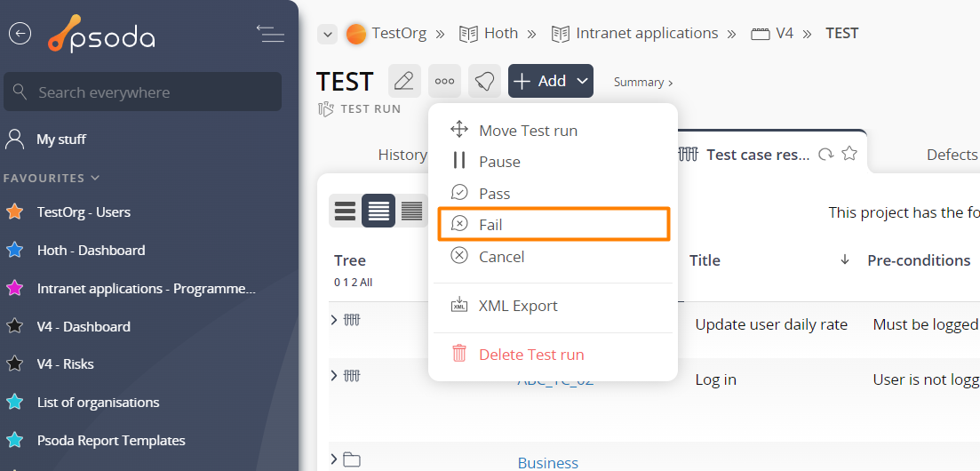The image size is (980, 471).
Task: Select Pause in the dropdown menu
Action: pos(553,162)
